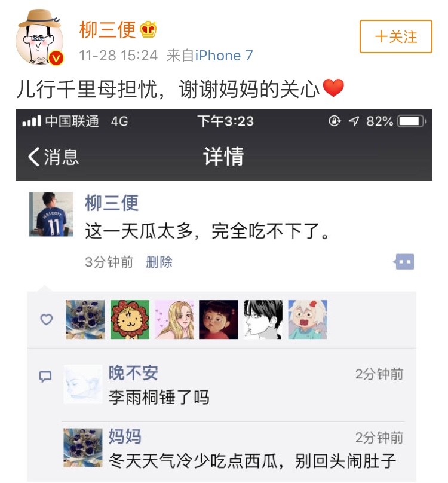This screenshot has width=448, height=483.
Task: Tap the location arrow status icon
Action: (x=354, y=121)
